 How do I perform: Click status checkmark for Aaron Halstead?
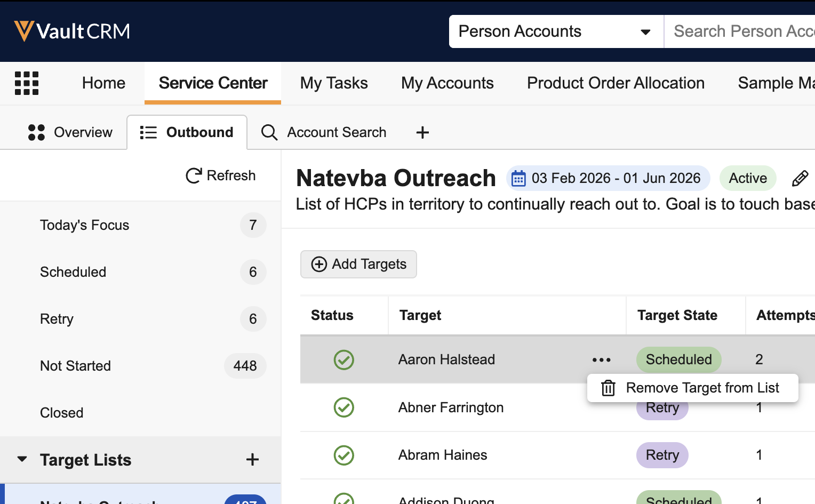[x=344, y=360]
